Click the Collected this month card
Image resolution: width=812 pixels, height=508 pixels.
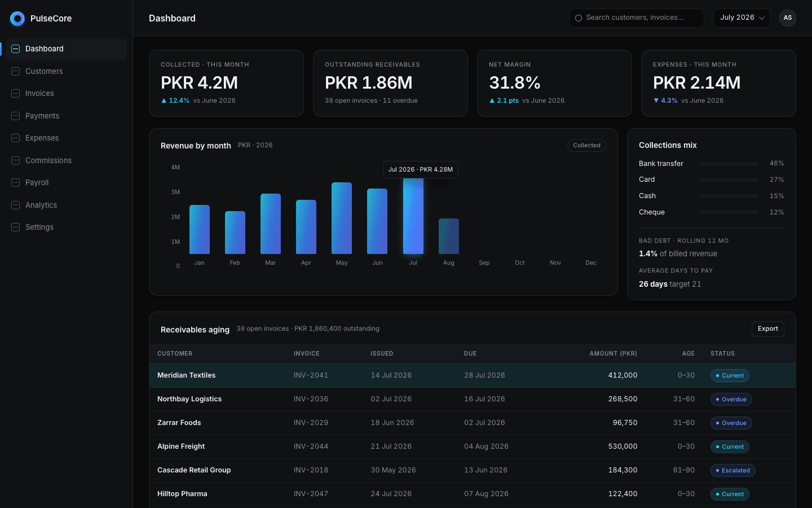(x=226, y=83)
